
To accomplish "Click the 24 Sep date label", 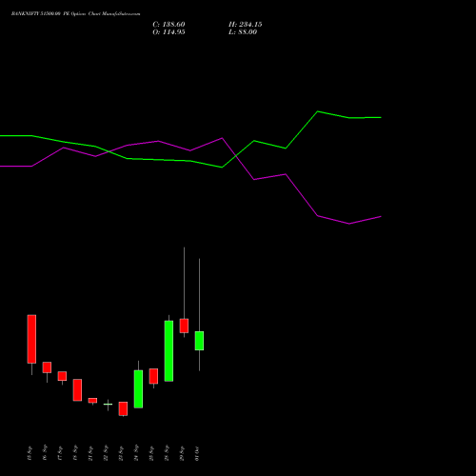I will click(136, 453).
